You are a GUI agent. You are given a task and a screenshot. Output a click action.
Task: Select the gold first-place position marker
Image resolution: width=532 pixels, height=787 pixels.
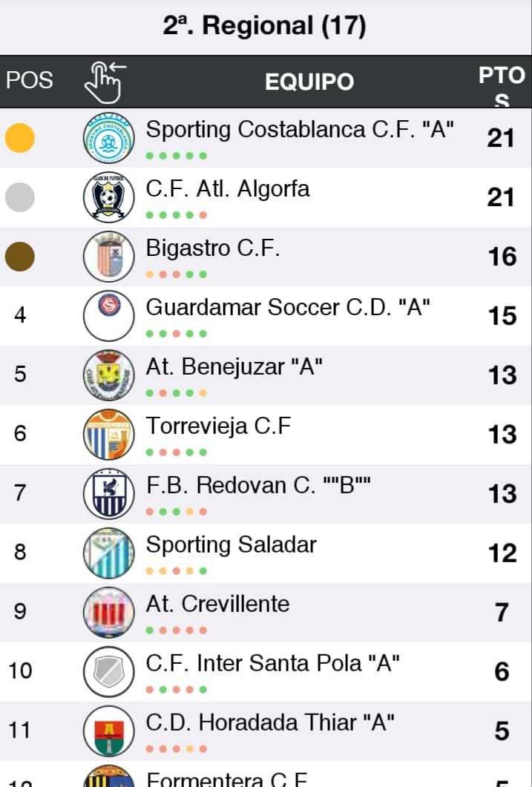(20, 138)
